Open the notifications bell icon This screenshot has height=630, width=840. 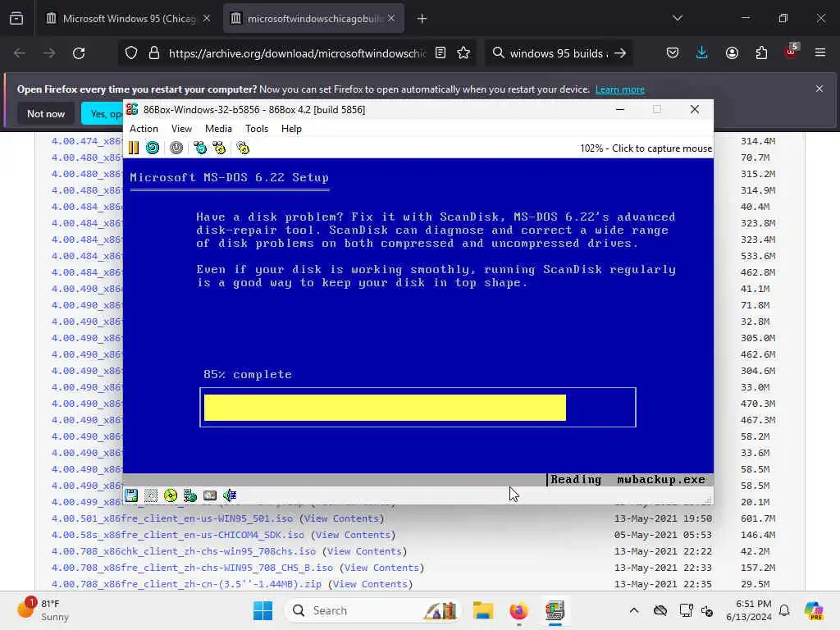click(x=784, y=610)
